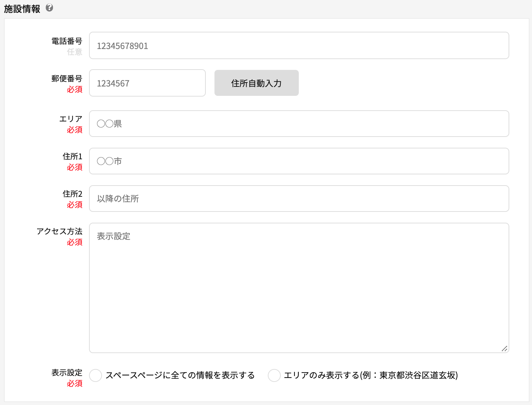532x405 pixels.
Task: Click the エリア label
Action: [x=71, y=119]
